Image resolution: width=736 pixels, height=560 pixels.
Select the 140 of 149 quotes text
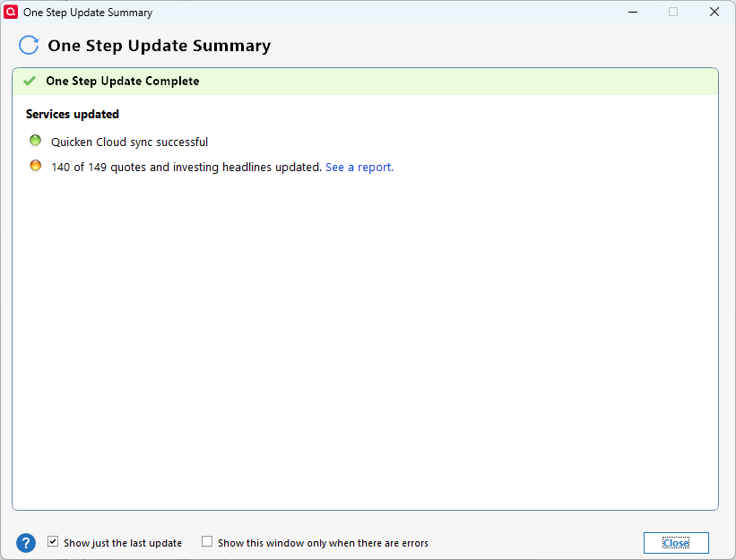186,167
